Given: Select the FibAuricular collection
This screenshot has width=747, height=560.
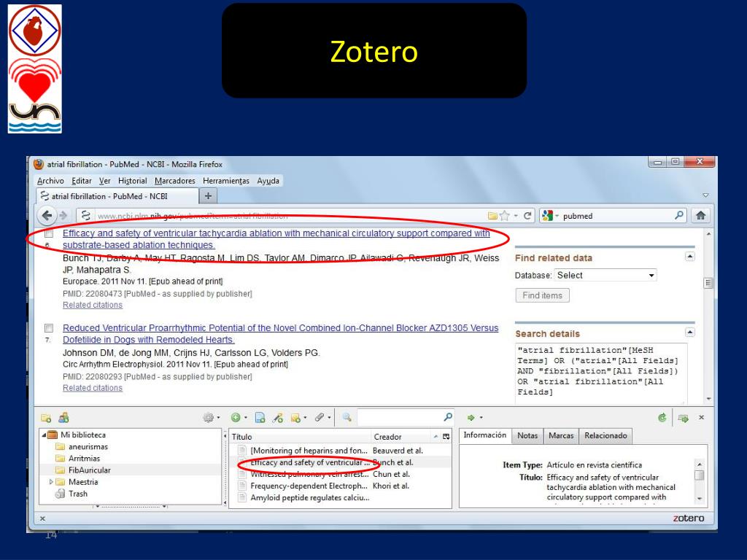Looking at the screenshot, I should click(90, 470).
